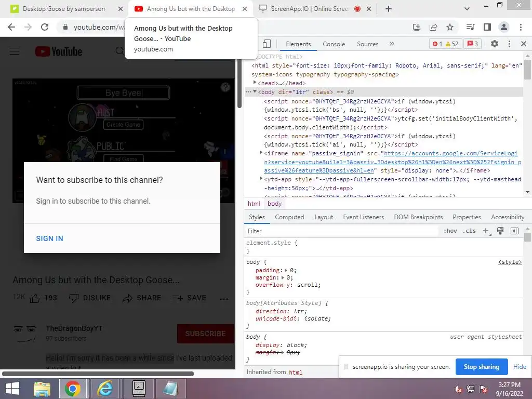The width and height of the screenshot is (532, 399).
Task: Follow the accounts.google.com iframe src link
Action: (392, 162)
